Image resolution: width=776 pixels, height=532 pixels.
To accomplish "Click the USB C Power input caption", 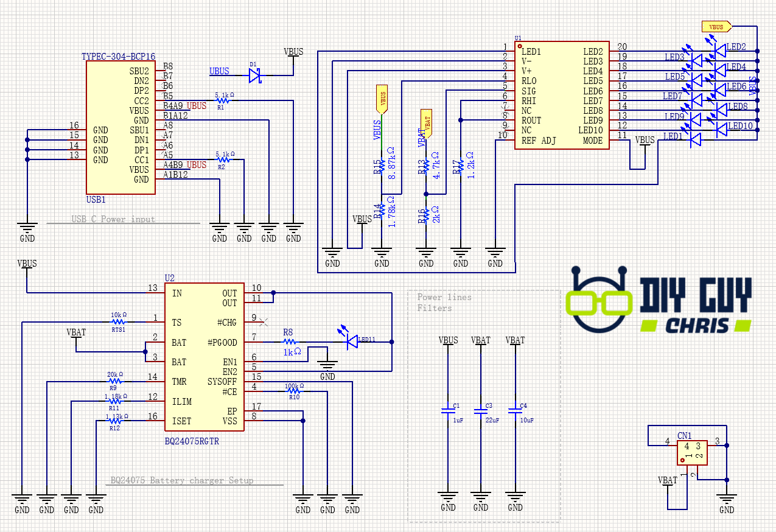I will click(x=113, y=219).
